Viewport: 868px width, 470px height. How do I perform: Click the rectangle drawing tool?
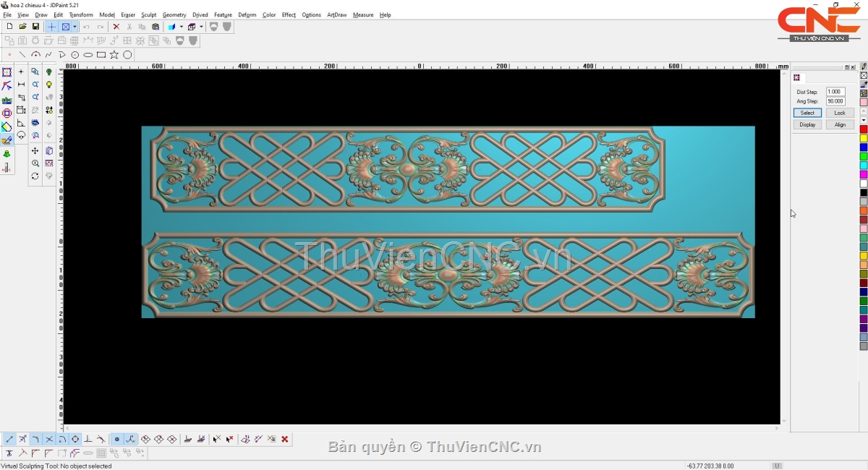coord(101,55)
